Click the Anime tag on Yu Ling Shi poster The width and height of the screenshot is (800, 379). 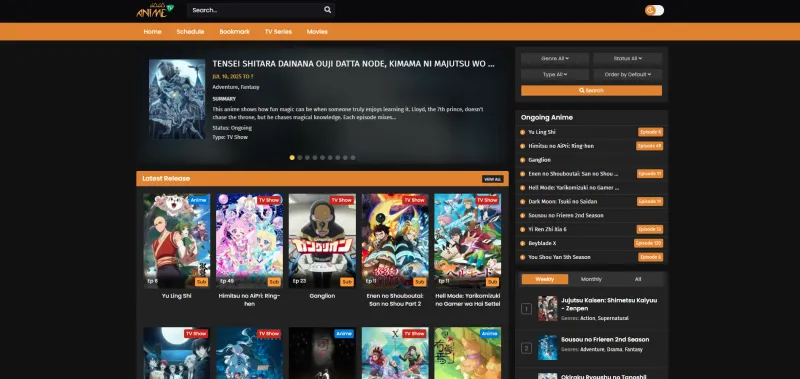pos(198,200)
